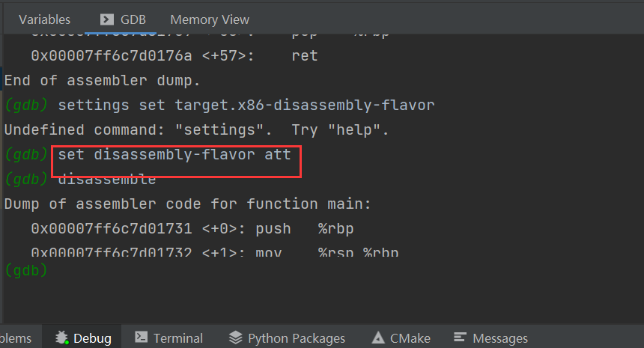
Task: Click the GDB console tab icon
Action: click(107, 19)
